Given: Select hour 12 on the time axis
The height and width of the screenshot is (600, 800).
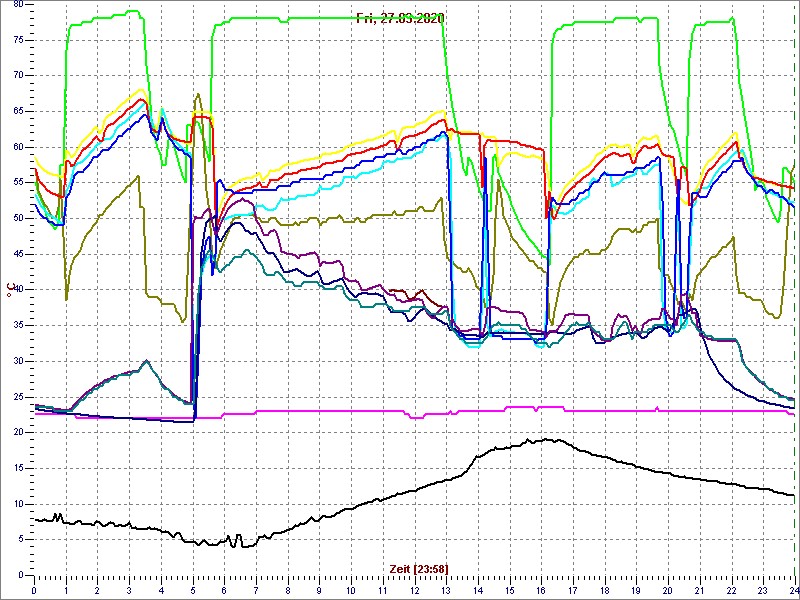Looking at the screenshot, I should (x=414, y=590).
